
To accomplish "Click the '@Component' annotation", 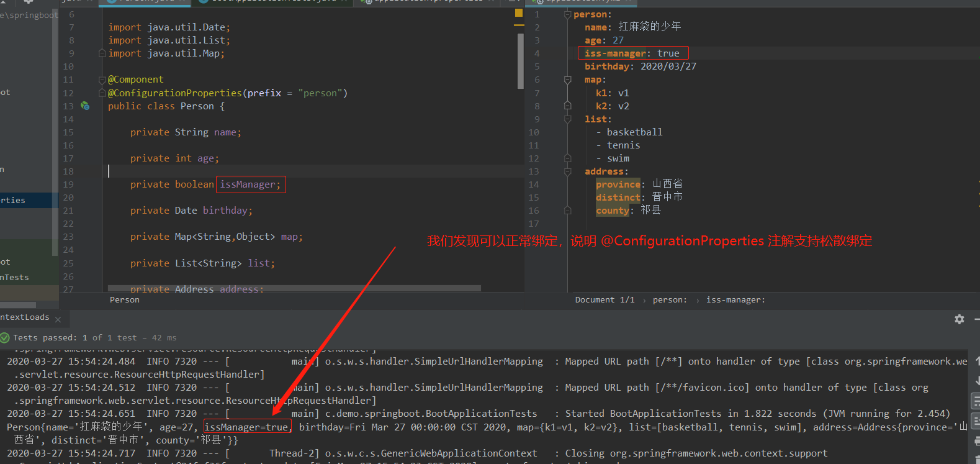I will (x=136, y=80).
